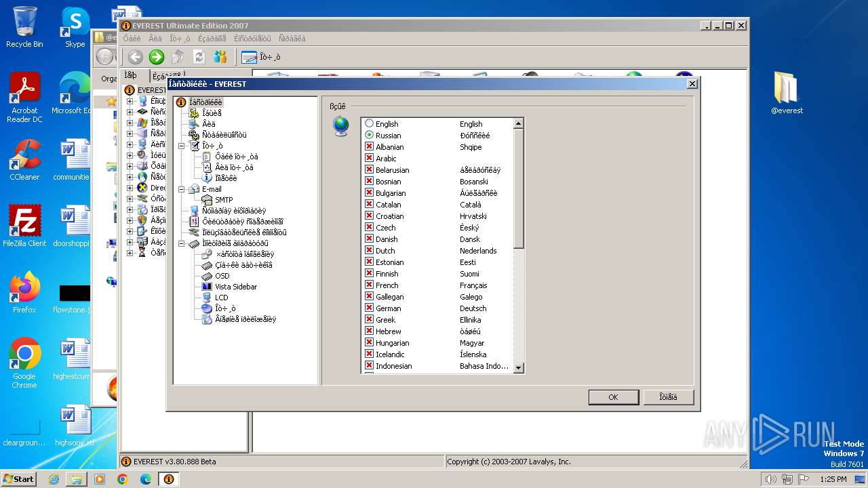
Task: Expand the shield security node in main tree
Action: tap(130, 220)
